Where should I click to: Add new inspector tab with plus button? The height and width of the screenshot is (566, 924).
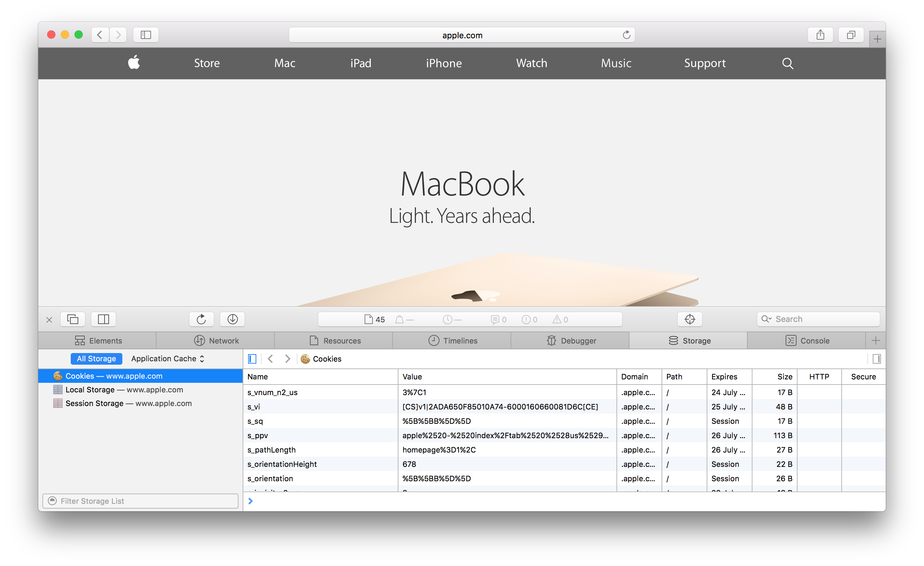click(875, 340)
